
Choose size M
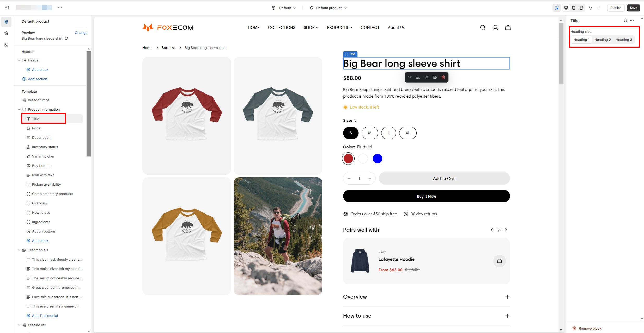(x=370, y=133)
